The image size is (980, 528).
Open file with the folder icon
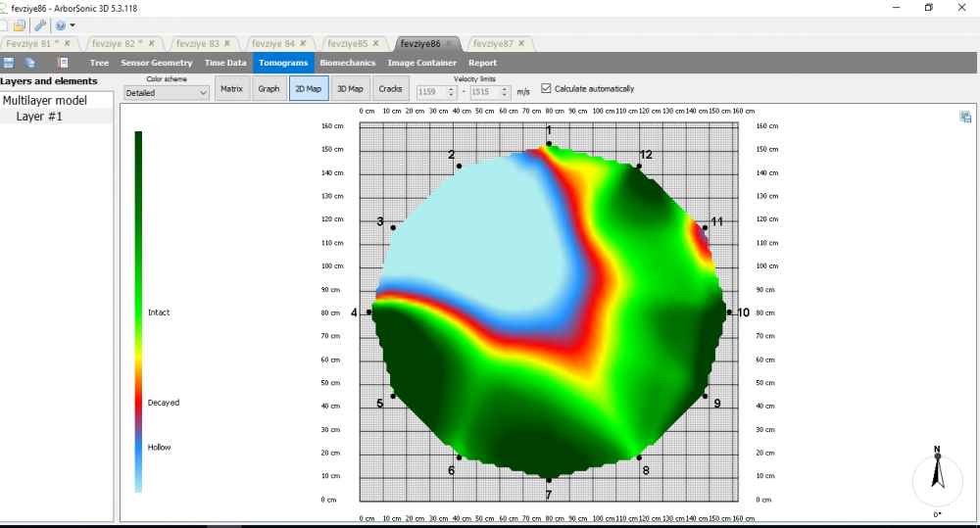[20, 25]
